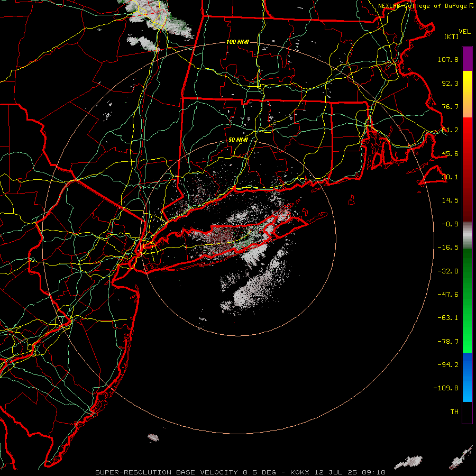Click the 50 NMI range ring label
Image resolution: width=476 pixels, height=476 pixels.
238,140
